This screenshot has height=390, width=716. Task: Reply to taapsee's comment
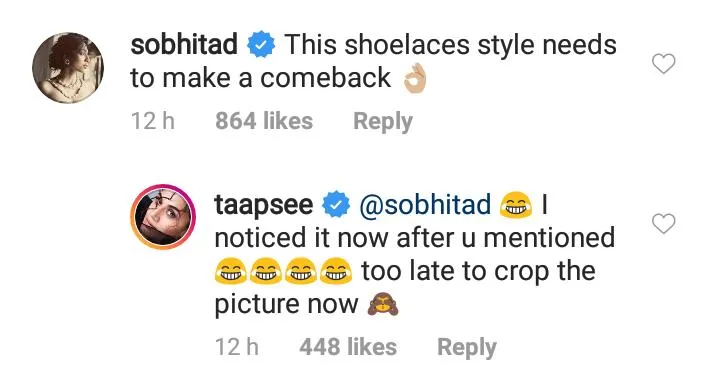pyautogui.click(x=467, y=348)
